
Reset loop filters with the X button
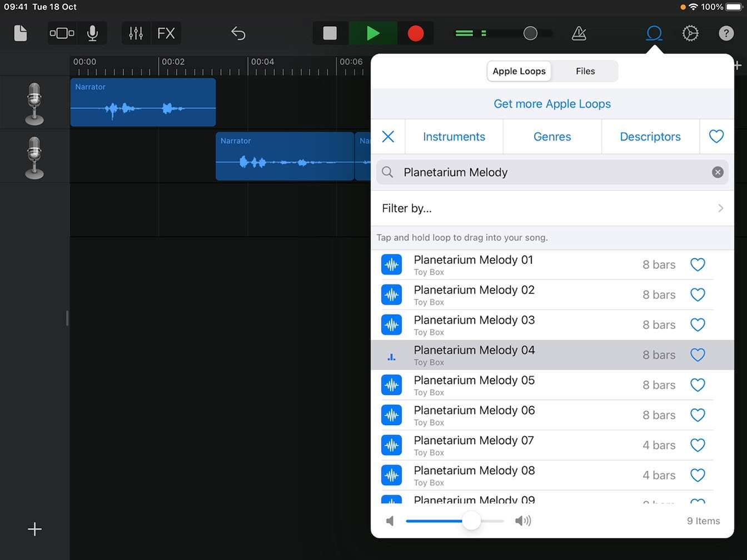(388, 137)
